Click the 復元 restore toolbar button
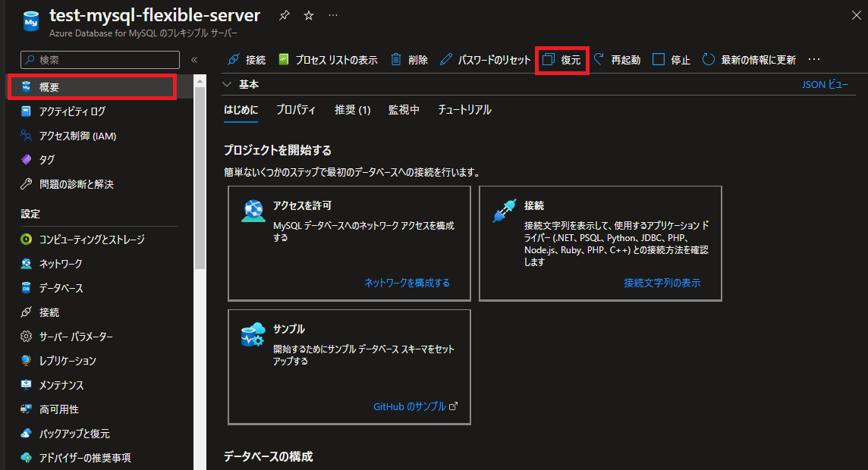 (x=562, y=60)
